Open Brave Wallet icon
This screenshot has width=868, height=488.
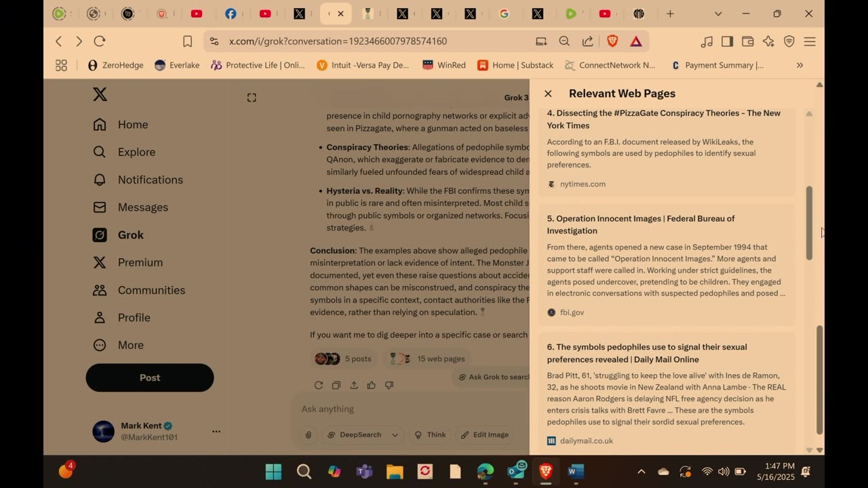point(748,41)
